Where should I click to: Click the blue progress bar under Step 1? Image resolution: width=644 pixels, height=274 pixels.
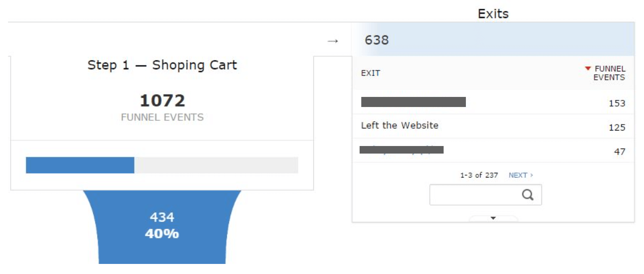tap(80, 164)
